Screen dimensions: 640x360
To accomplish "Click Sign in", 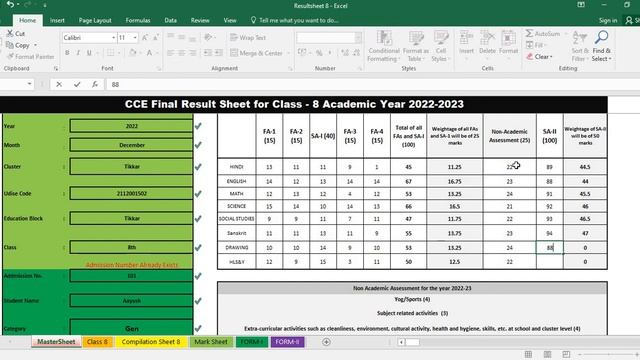I will point(608,20).
